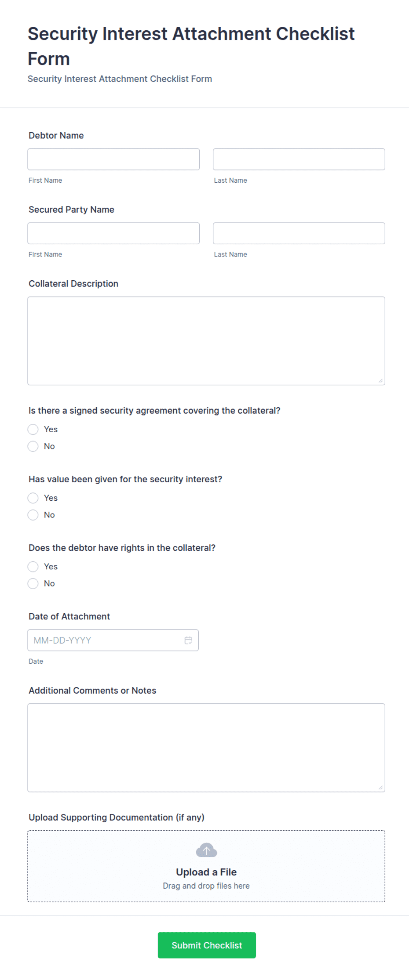This screenshot has width=409, height=980.
Task: Click Secured Party Last Name field
Action: [x=299, y=233]
